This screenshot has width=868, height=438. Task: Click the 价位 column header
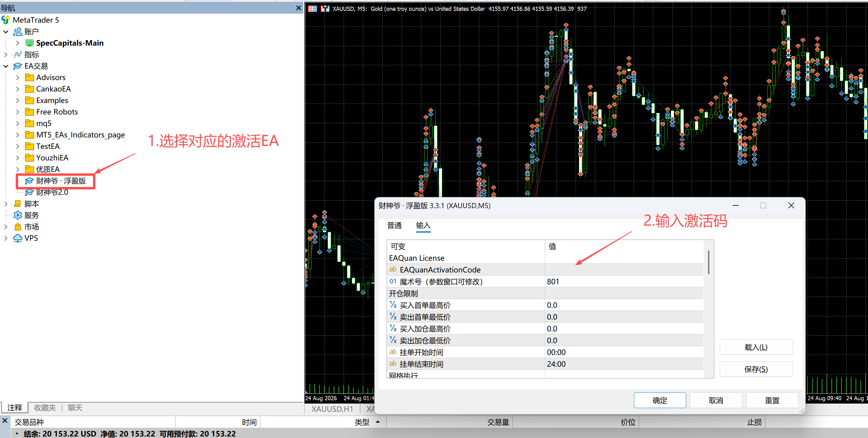pyautogui.click(x=576, y=422)
